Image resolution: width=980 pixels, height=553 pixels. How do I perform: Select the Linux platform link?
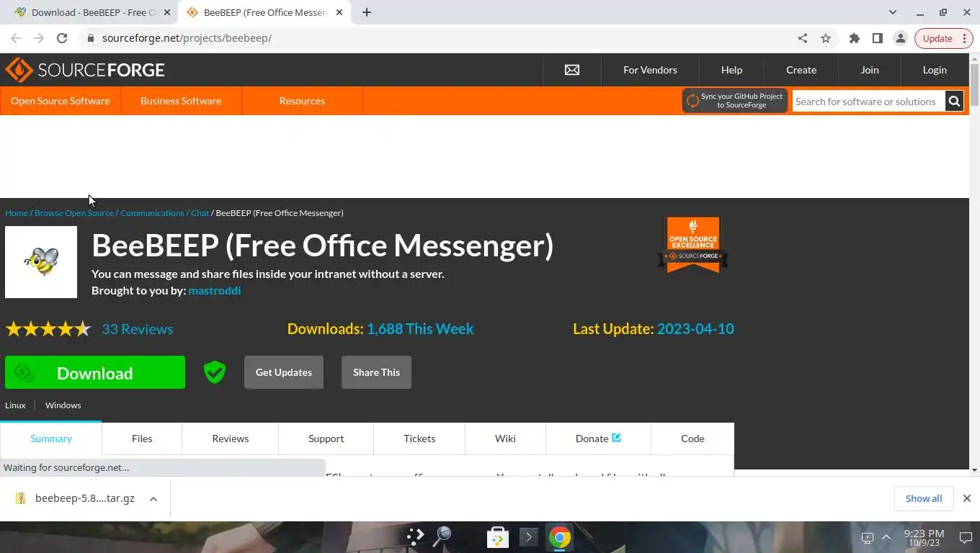click(15, 405)
